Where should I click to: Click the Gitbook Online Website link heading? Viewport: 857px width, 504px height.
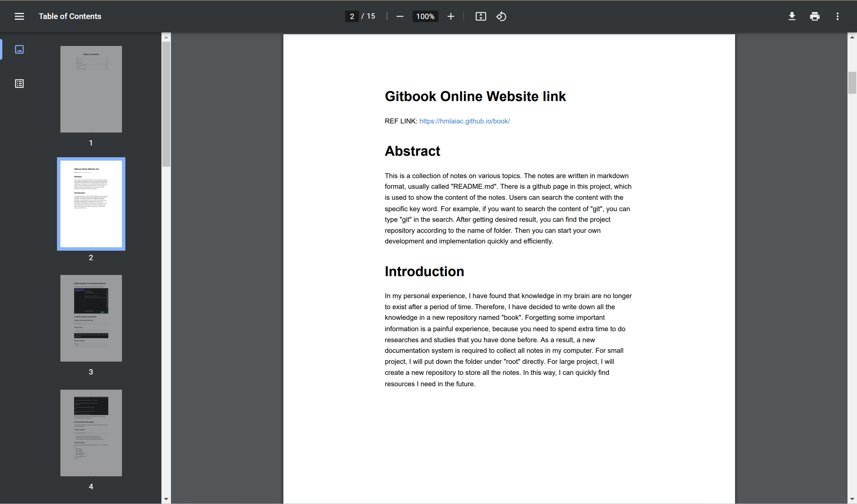click(x=475, y=96)
